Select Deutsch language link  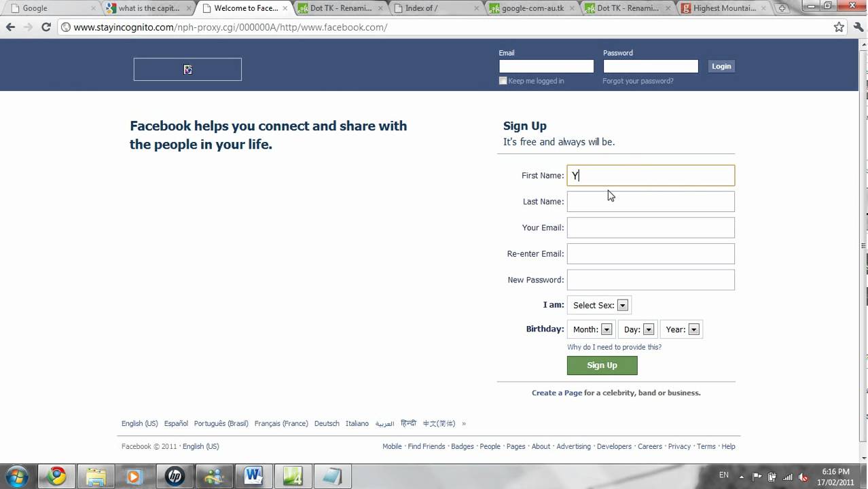coord(327,424)
